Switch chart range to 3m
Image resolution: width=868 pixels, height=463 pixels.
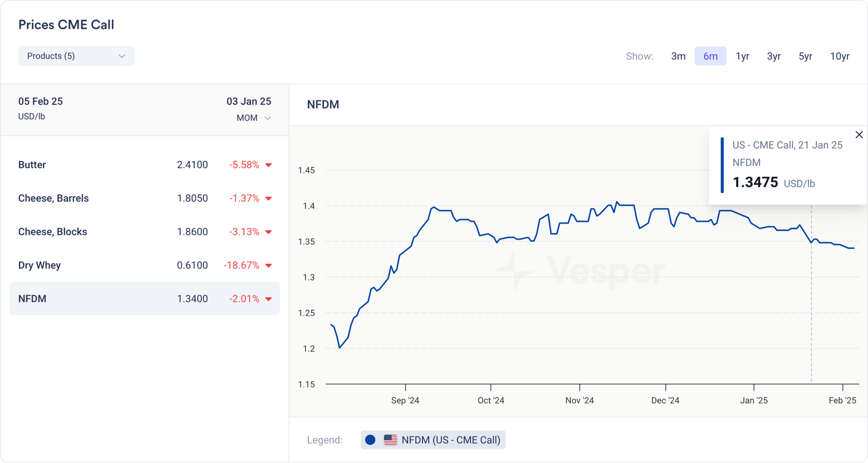(x=678, y=56)
